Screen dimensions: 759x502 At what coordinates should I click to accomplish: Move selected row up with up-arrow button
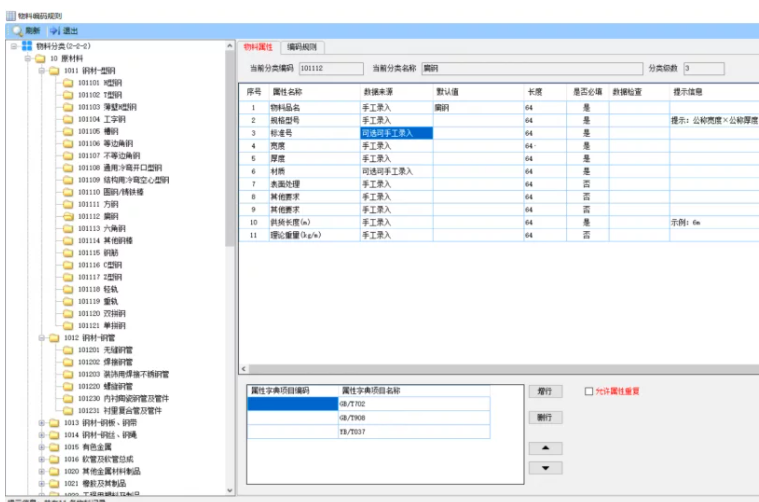544,447
